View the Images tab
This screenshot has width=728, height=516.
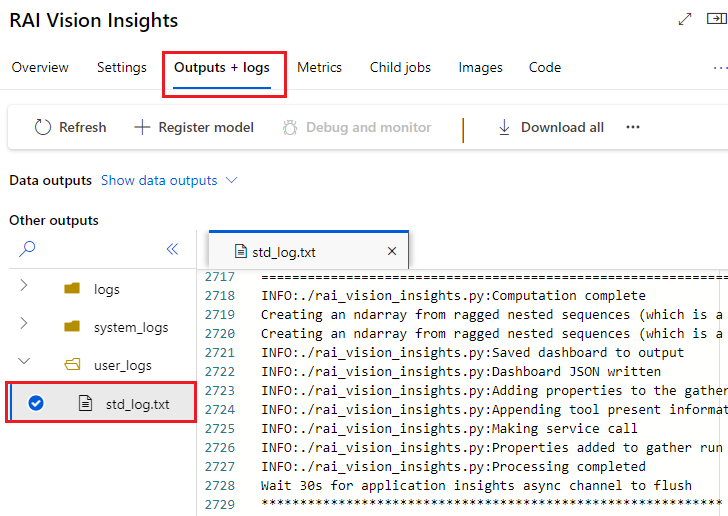pyautogui.click(x=481, y=68)
